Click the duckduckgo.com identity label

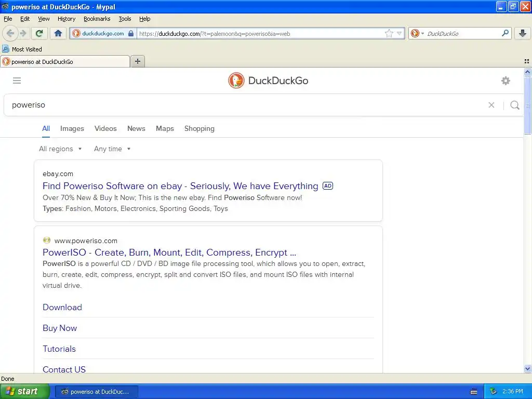tap(103, 33)
